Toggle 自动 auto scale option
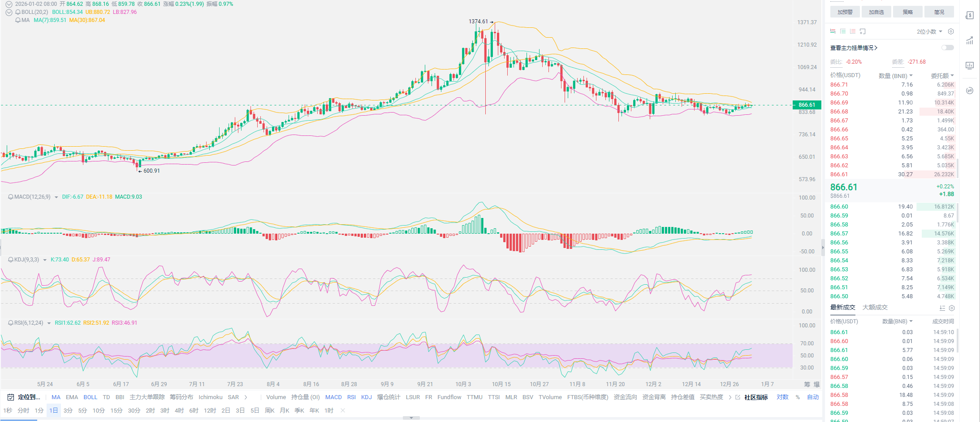Image resolution: width=980 pixels, height=422 pixels. point(813,397)
